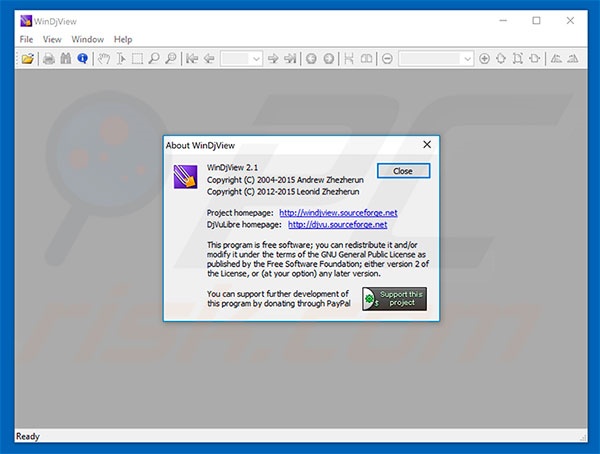This screenshot has height=454, width=600.
Task: Click the round Back navigation icon
Action: coord(311,59)
